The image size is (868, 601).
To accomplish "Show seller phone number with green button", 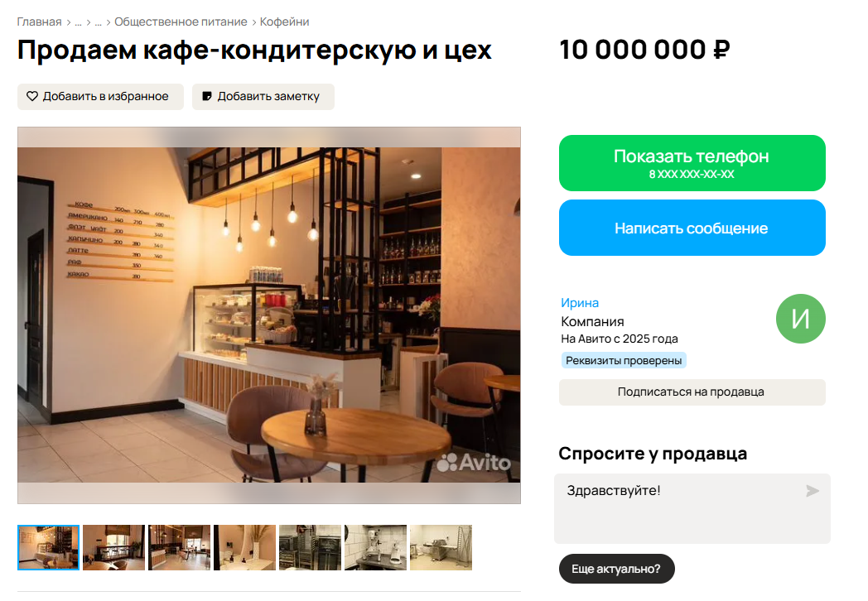I will [692, 163].
